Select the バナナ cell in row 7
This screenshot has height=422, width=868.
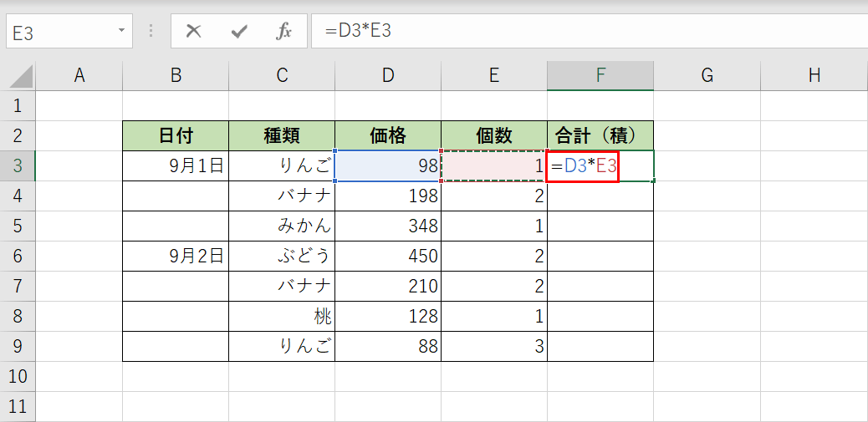pos(282,286)
